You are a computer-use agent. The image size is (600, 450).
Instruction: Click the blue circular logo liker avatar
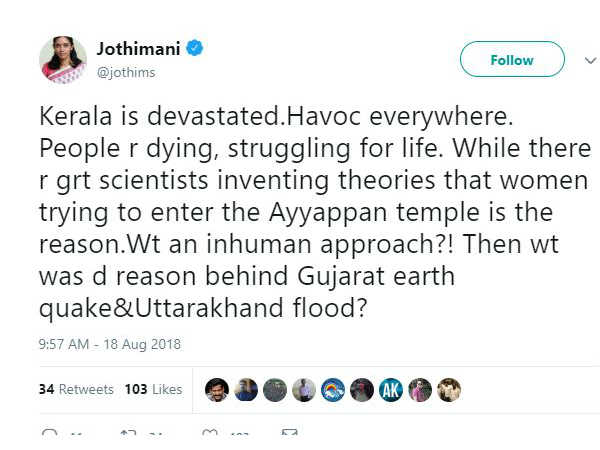[x=333, y=390]
